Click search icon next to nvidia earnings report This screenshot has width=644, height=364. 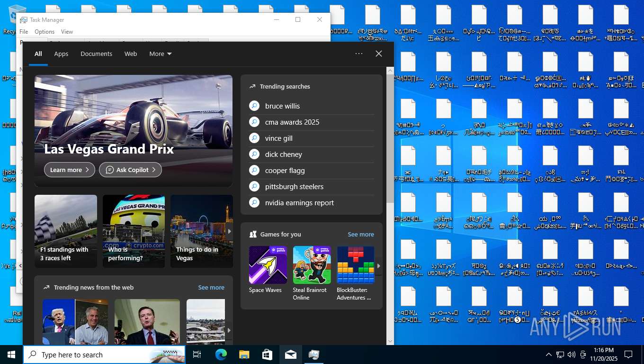(254, 203)
